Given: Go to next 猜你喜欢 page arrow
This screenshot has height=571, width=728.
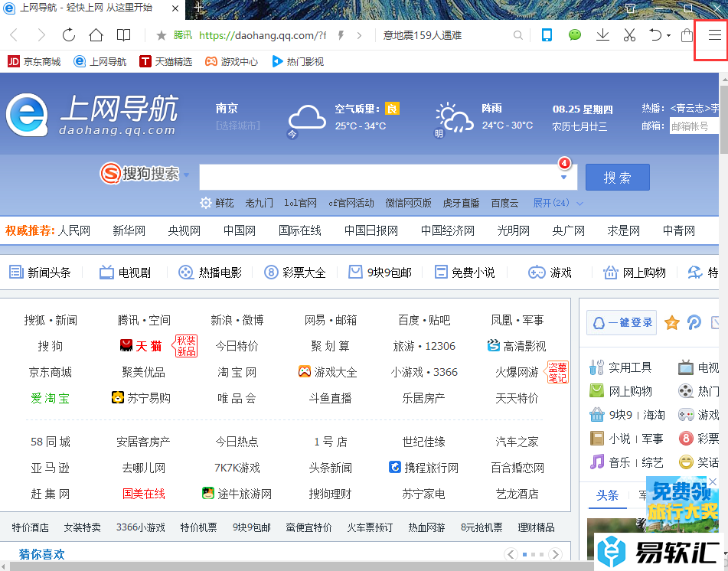Looking at the screenshot, I should click(x=555, y=554).
